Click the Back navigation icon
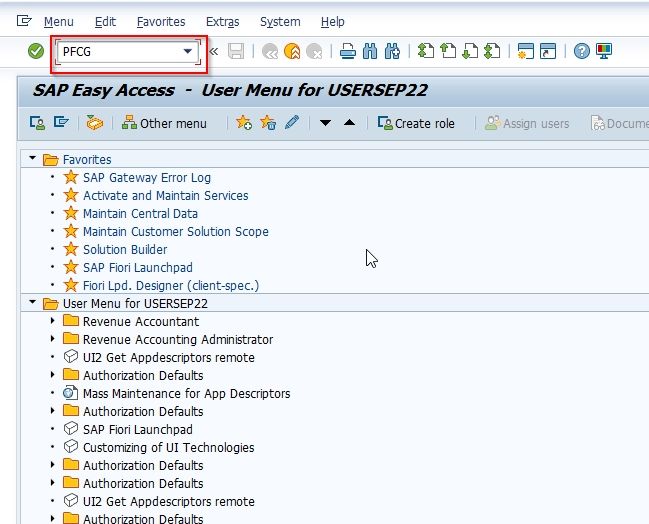The image size is (649, 524). pos(270,52)
